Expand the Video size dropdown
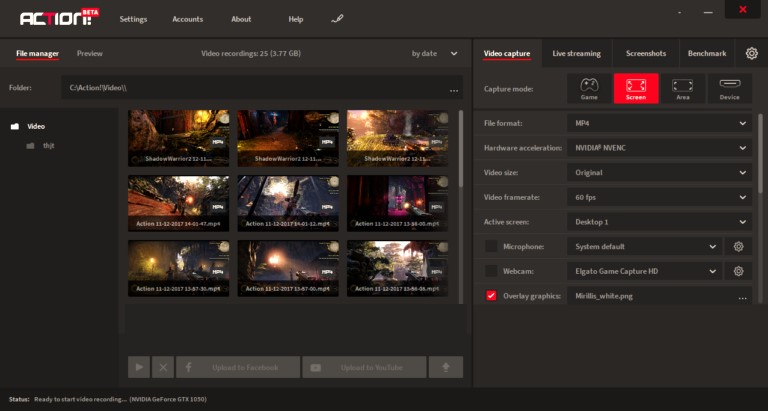The image size is (768, 411). coord(659,172)
